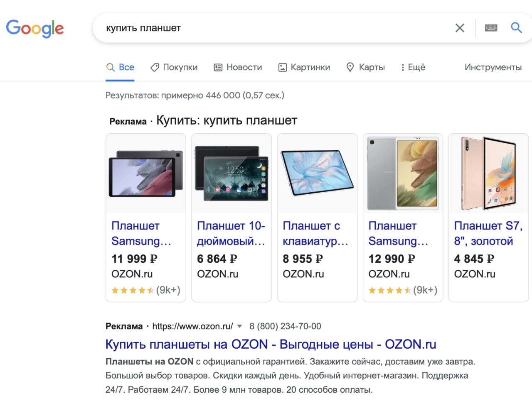This screenshot has width=532, height=411.
Task: Expand the ozon.ru ad dropdown arrow
Action: pos(239,326)
